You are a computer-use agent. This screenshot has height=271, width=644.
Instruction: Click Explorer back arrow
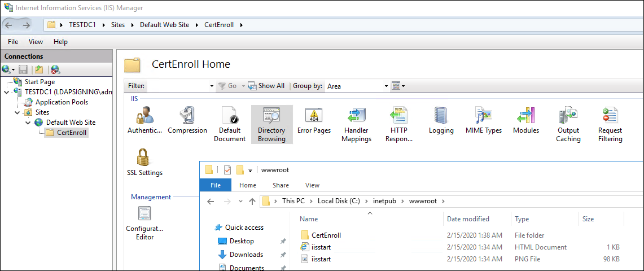tap(211, 201)
